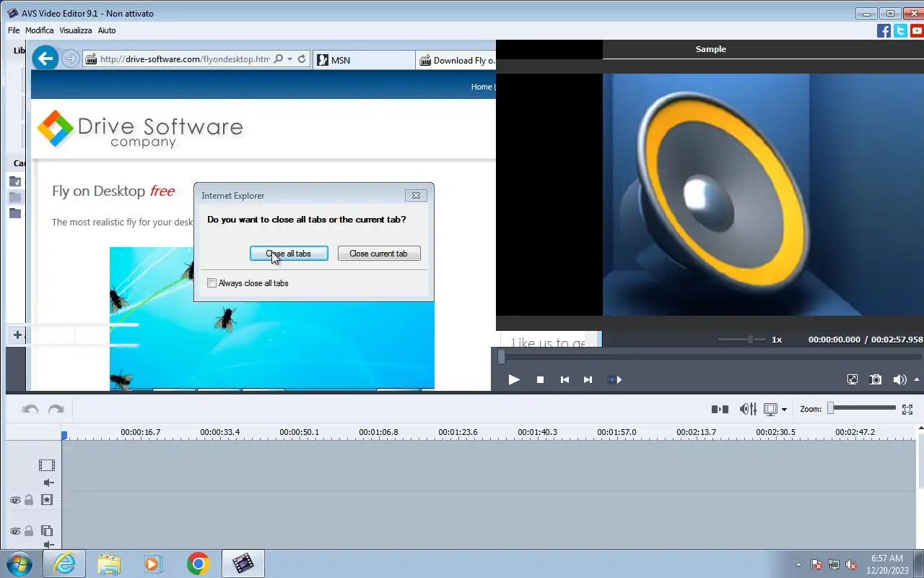Viewport: 924px width, 578px height.
Task: Lock the video effects track
Action: click(29, 499)
